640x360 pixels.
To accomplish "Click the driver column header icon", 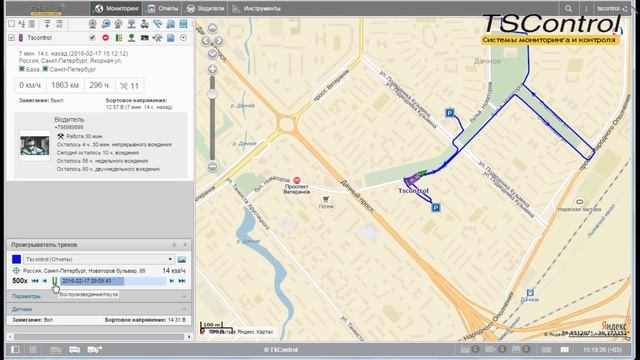I will [144, 24].
